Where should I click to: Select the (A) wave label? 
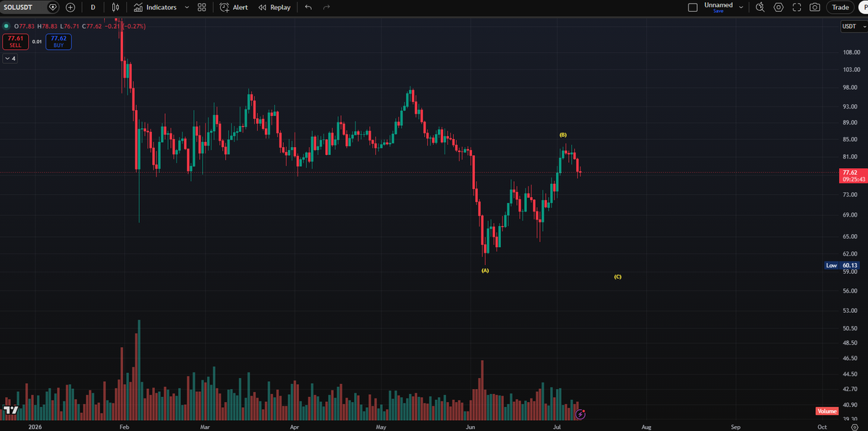(485, 270)
